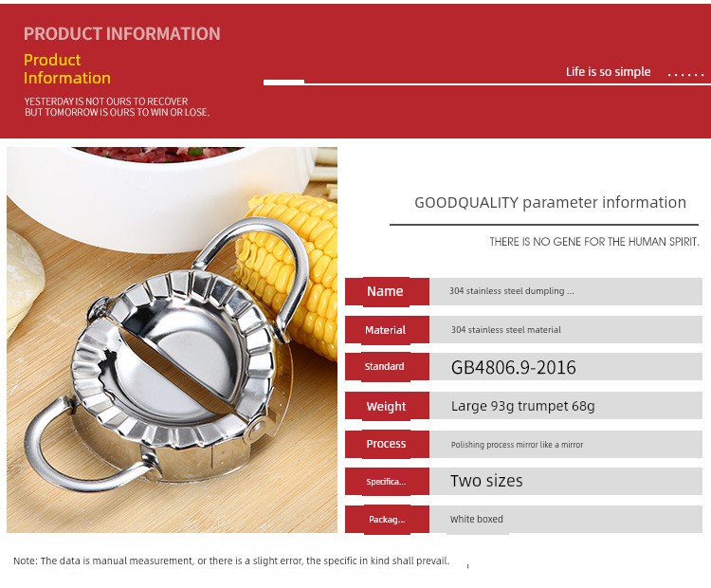This screenshot has width=711, height=588.
Task: Click the manual measurement note at the bottom
Action: (231, 560)
